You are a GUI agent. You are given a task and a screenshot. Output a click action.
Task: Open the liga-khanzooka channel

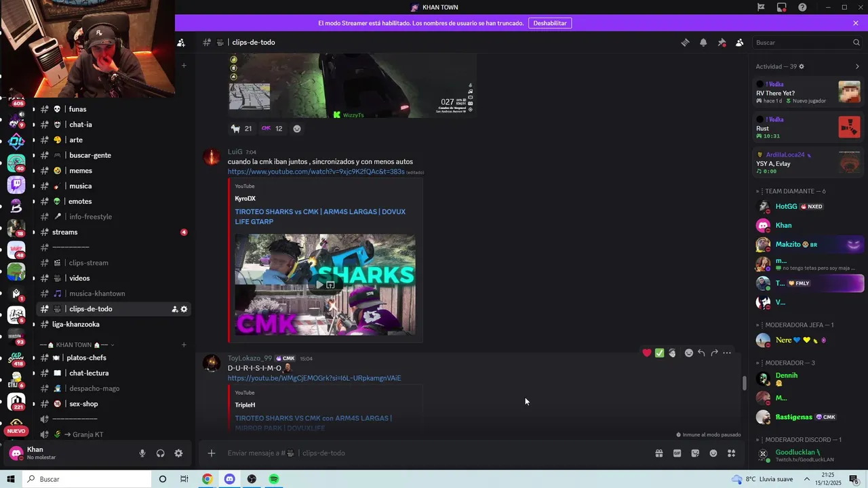click(x=113, y=324)
